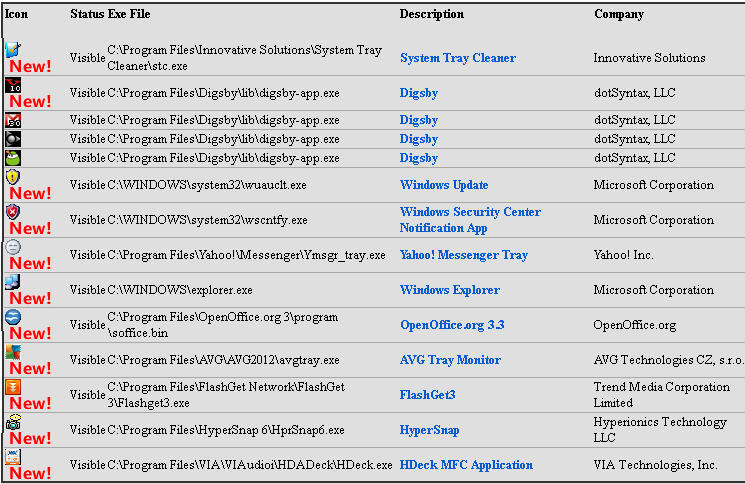
Task: Select the soffice.bin file path
Action: click(x=222, y=325)
